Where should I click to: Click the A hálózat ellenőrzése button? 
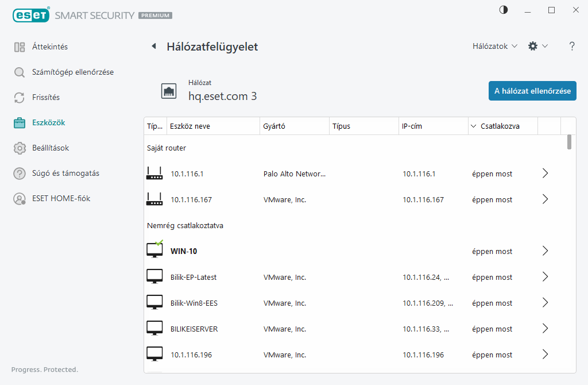point(532,91)
